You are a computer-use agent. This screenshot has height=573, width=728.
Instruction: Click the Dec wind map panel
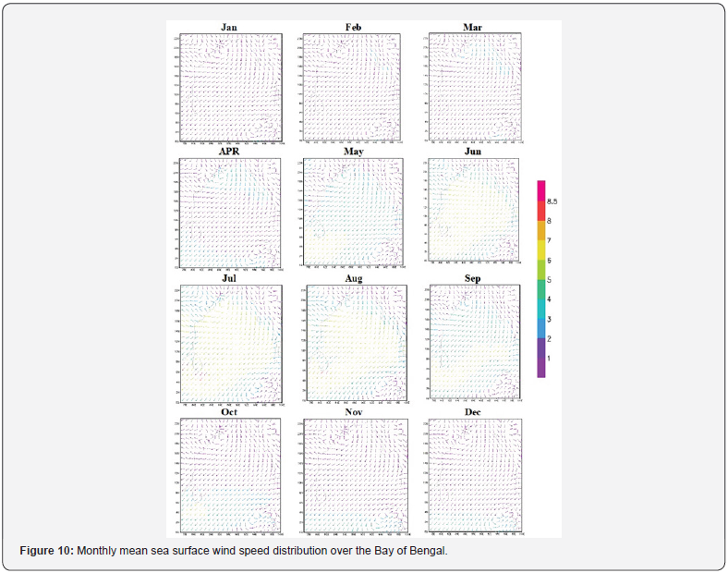(475, 475)
